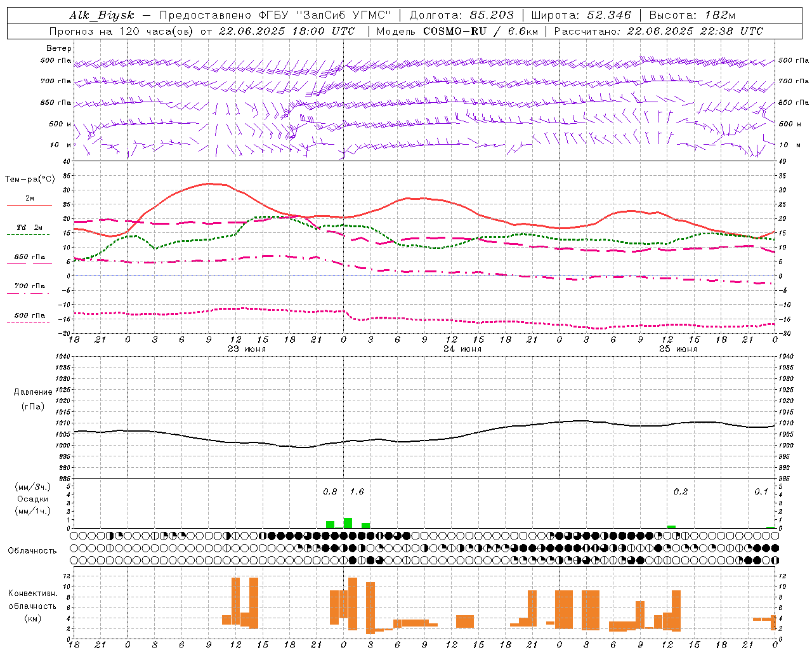Screen dimensions: 812x650
Task: Click the "(гПа)" unit under Давление
Action: pyautogui.click(x=33, y=407)
